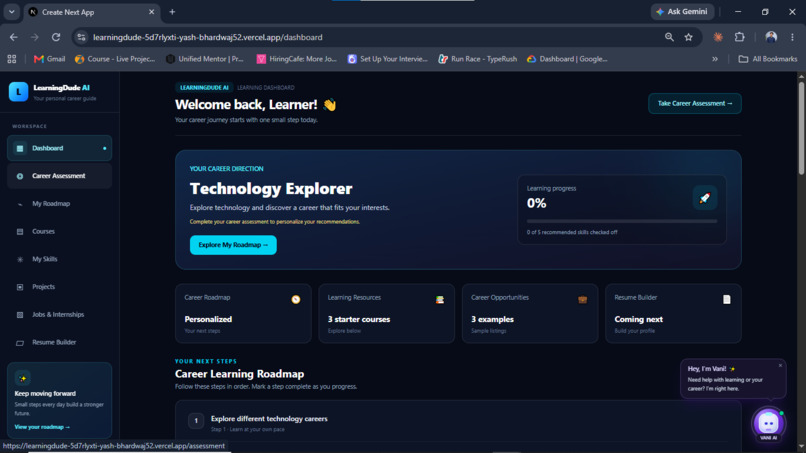
Task: Click the clock icon on Career Roadmap card
Action: (296, 299)
